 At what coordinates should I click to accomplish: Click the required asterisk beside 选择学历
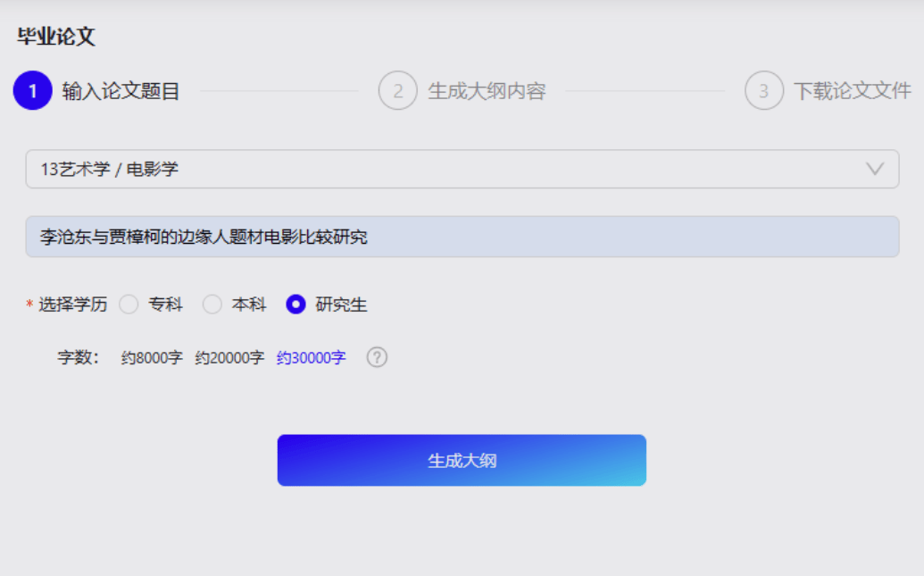[29, 304]
